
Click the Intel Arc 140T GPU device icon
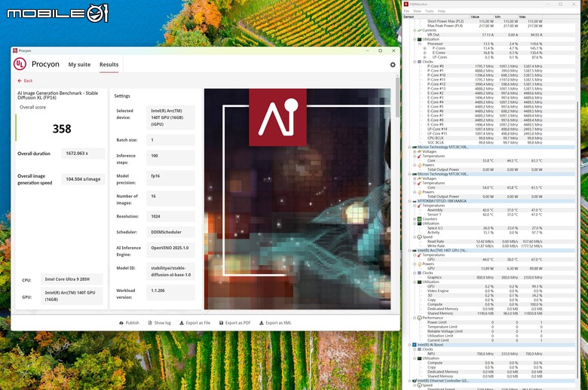tap(415, 250)
